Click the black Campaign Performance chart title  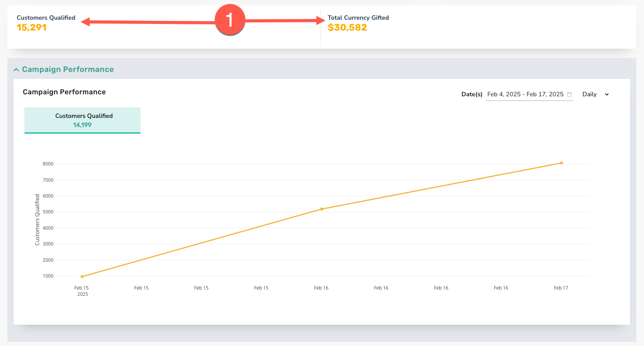click(64, 92)
